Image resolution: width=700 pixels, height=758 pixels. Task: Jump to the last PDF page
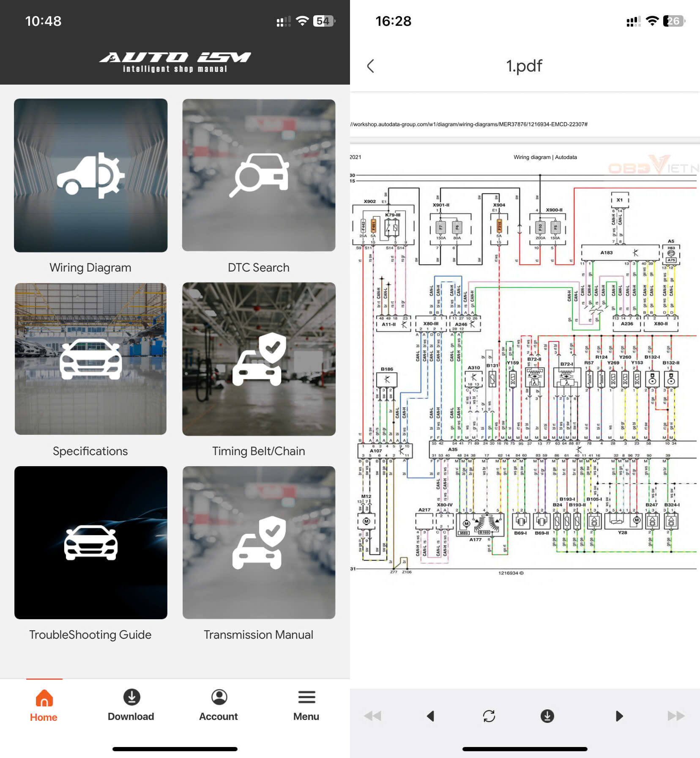(x=675, y=716)
